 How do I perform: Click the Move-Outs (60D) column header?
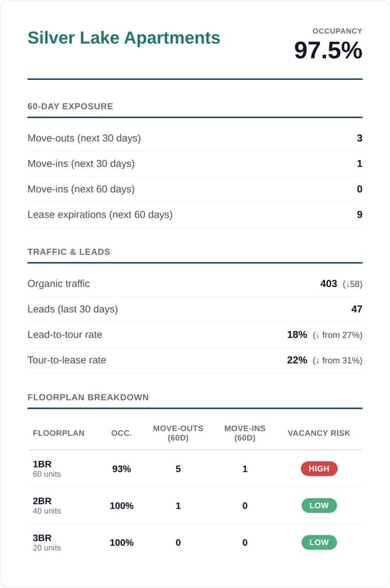point(178,433)
